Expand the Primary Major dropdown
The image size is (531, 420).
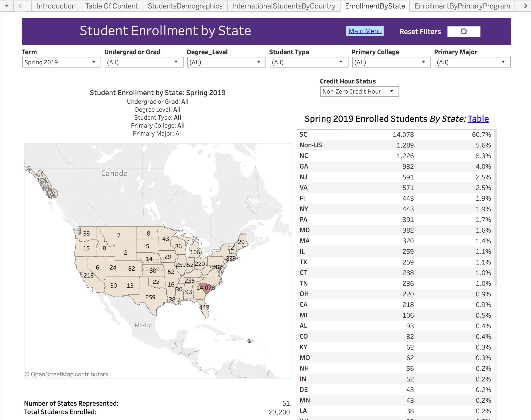coord(472,62)
